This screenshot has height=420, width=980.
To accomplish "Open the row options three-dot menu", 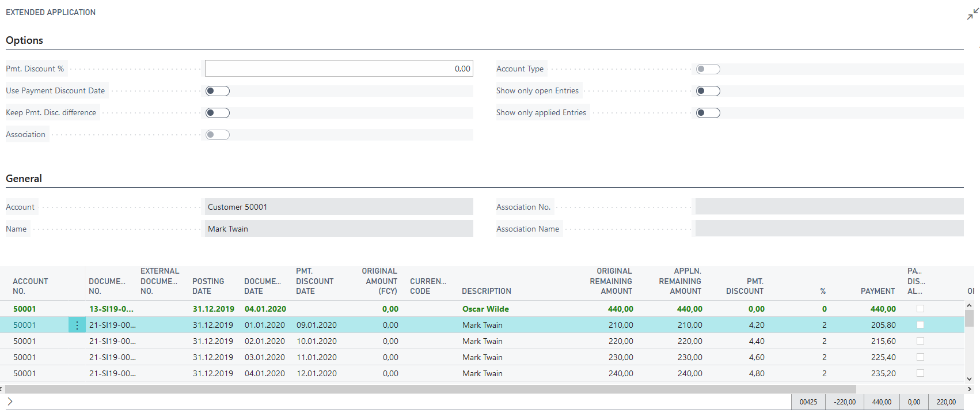I will pyautogui.click(x=77, y=326).
